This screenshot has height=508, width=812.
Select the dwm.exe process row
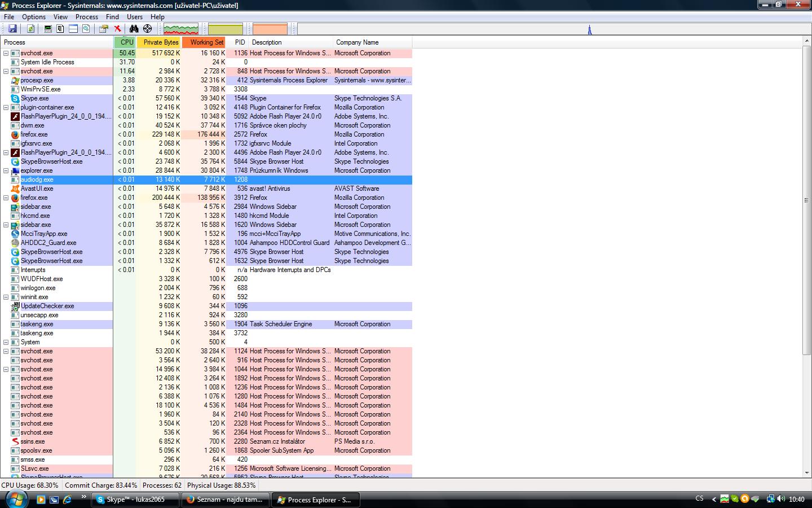tap(206, 125)
